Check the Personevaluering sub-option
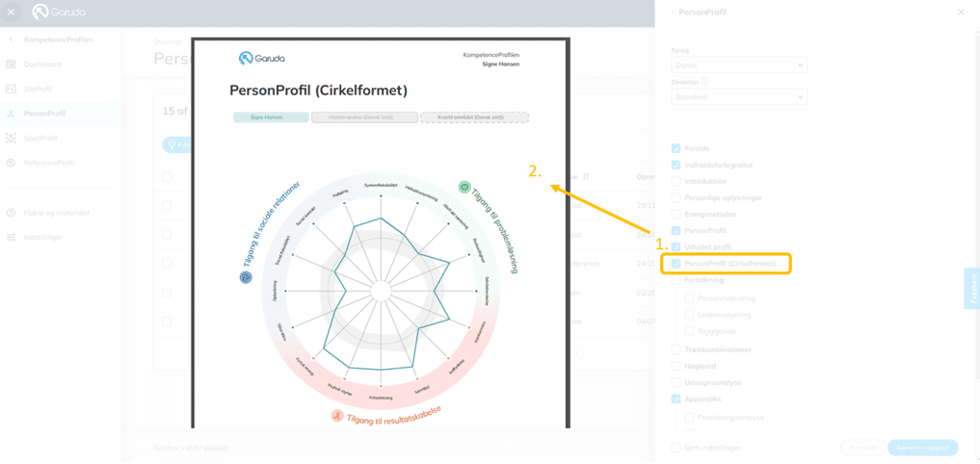 pos(689,297)
